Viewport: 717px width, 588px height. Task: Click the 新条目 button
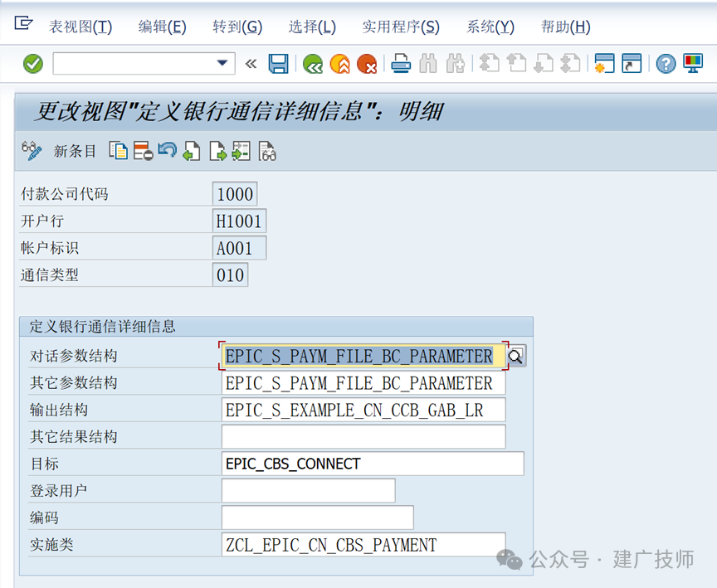click(x=75, y=151)
